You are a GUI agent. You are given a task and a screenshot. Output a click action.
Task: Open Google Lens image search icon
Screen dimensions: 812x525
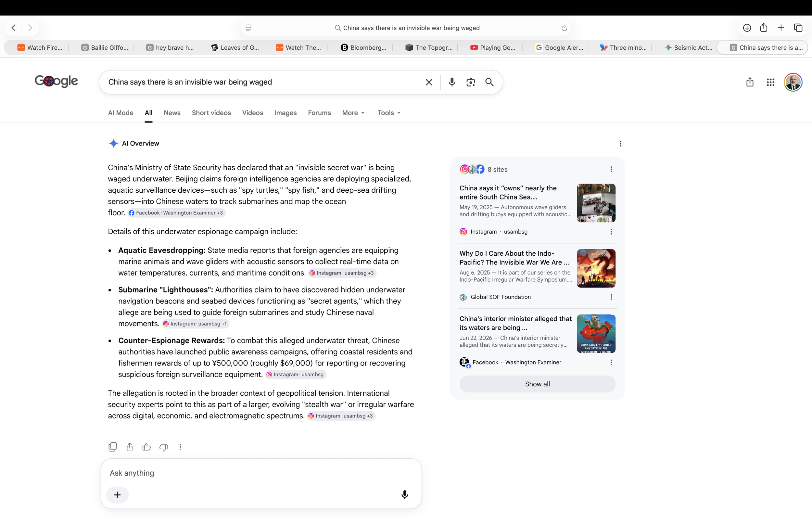click(471, 82)
